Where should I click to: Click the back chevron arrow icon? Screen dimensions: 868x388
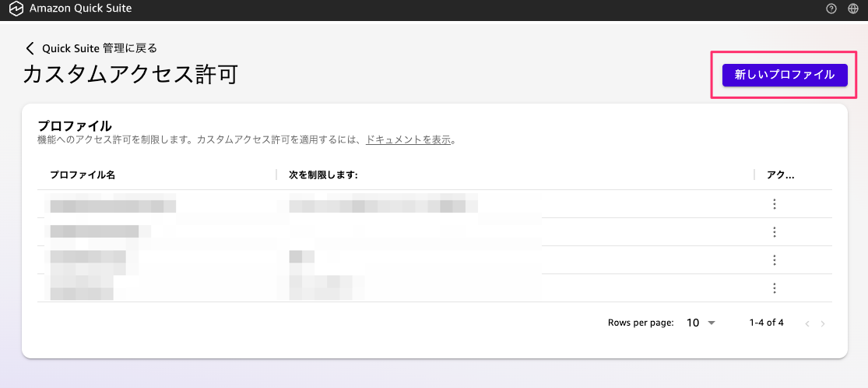pos(30,48)
